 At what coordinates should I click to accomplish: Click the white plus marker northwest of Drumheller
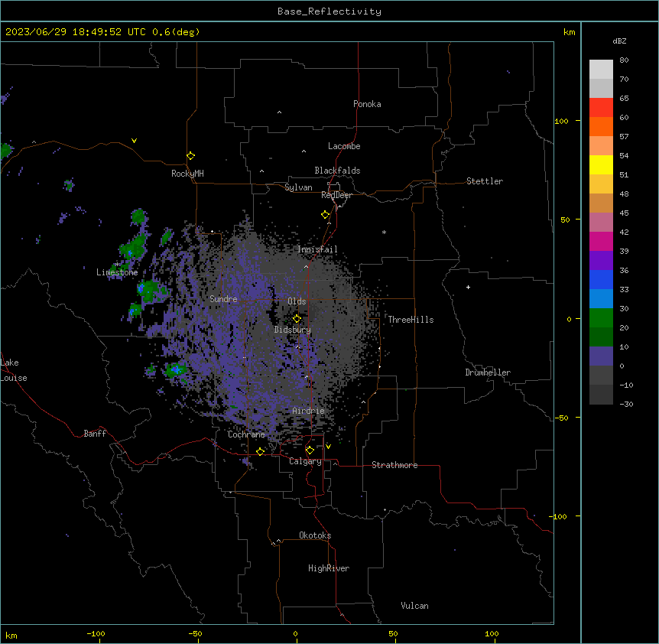click(468, 287)
